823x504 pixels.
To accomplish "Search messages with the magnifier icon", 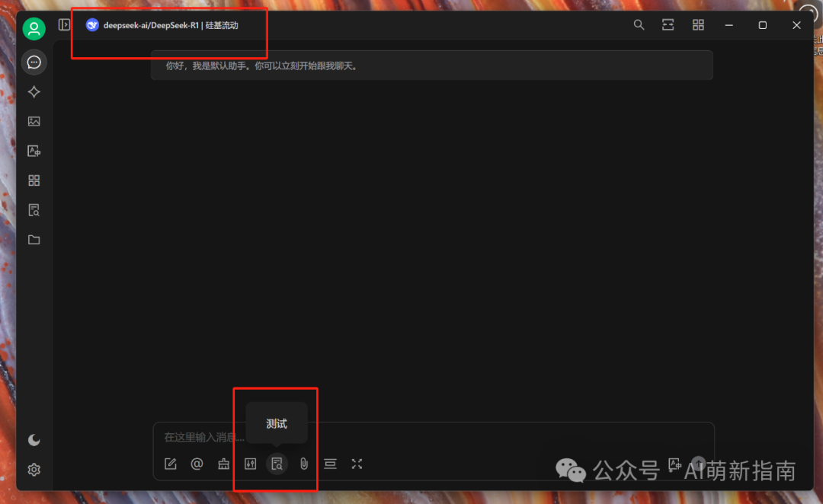I will pos(639,24).
